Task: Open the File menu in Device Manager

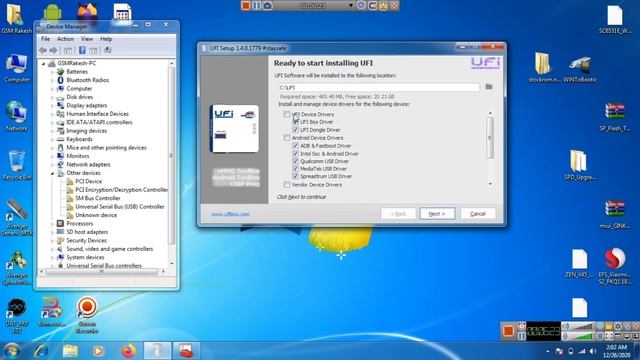Action: click(x=45, y=39)
